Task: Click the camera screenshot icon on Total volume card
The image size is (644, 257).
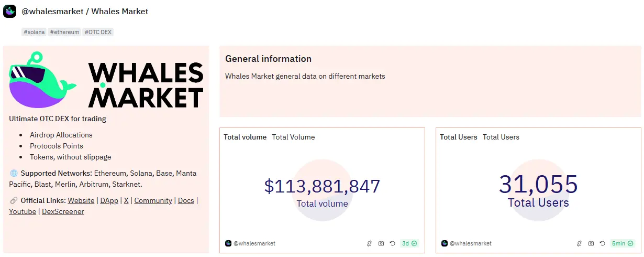Action: [x=381, y=243]
